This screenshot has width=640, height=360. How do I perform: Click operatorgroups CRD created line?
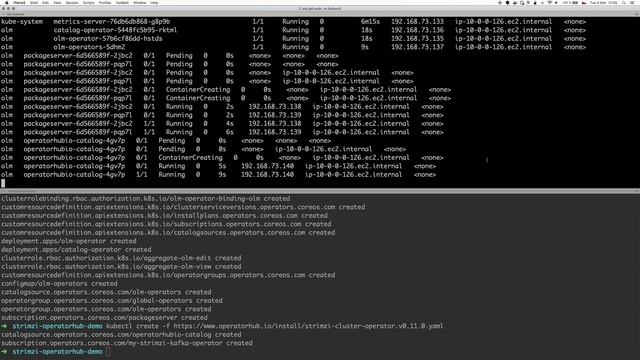pyautogui.click(x=168, y=275)
